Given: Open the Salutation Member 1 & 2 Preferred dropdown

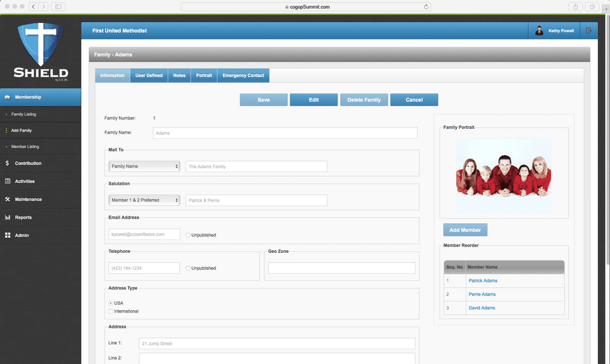Looking at the screenshot, I should 144,200.
